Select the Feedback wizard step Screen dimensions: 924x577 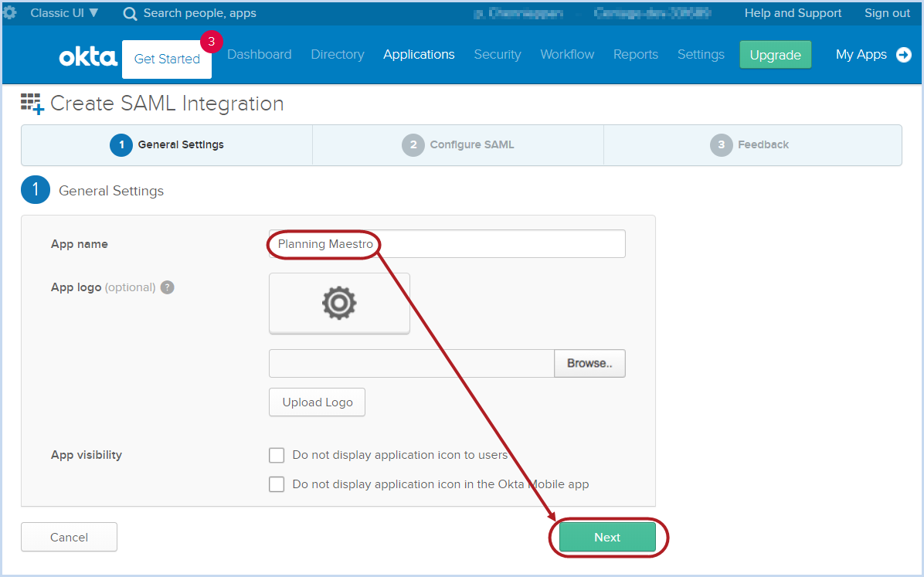[x=752, y=145]
